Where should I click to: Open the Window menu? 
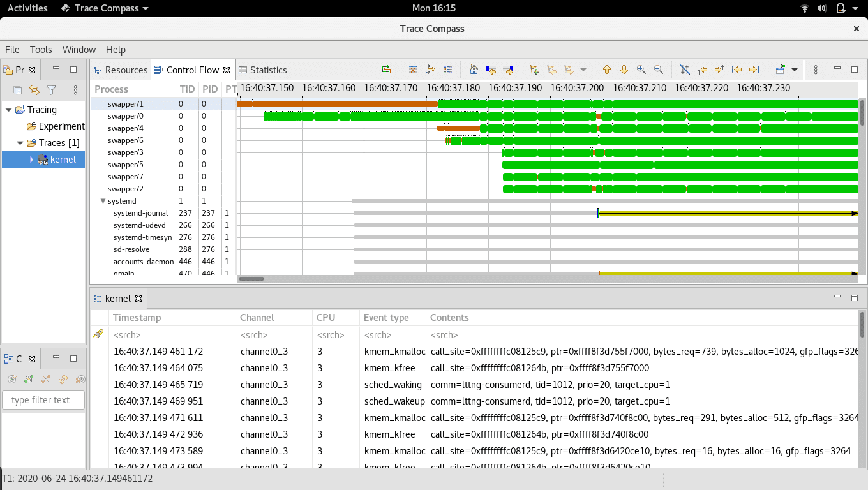point(79,50)
